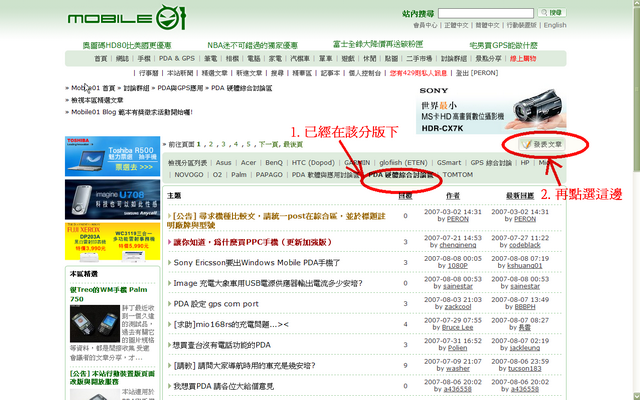
Task: Click the Palm 750 featured article thumbnail
Action: (x=95, y=324)
